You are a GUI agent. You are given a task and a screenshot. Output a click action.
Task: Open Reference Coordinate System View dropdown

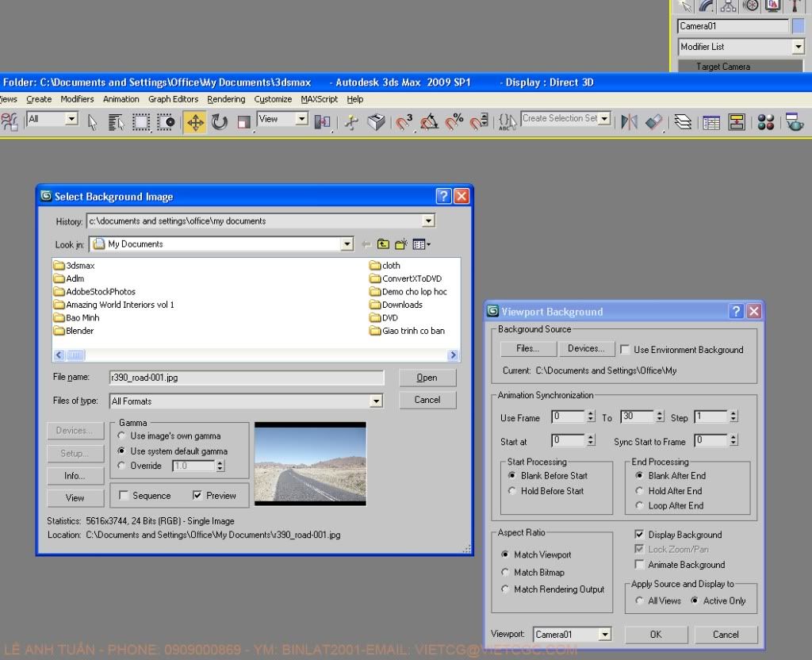(x=302, y=119)
